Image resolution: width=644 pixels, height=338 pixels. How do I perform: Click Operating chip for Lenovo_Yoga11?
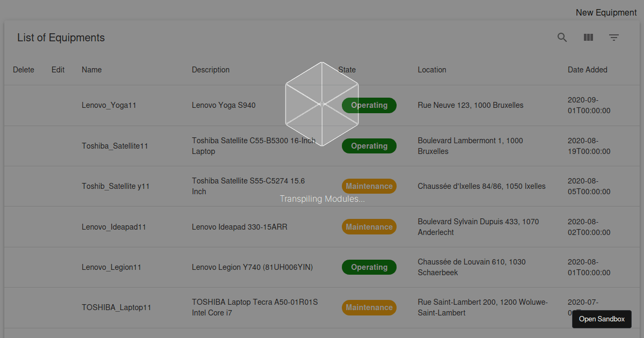[x=369, y=105]
